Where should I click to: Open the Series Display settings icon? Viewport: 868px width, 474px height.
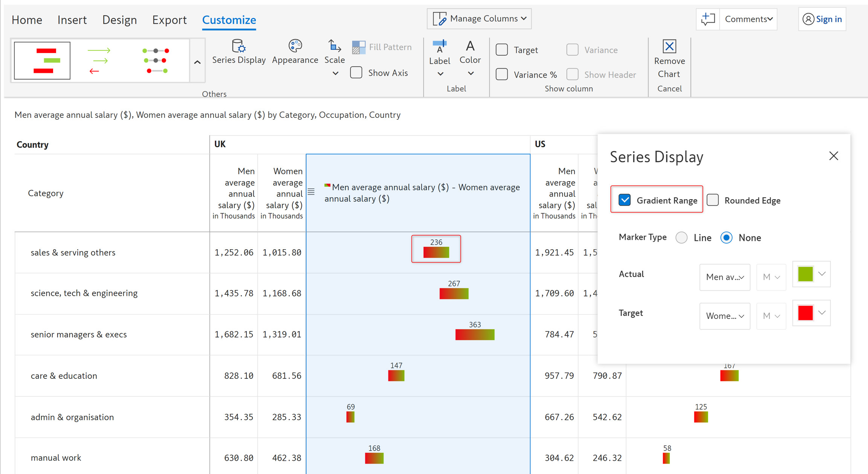point(238,46)
